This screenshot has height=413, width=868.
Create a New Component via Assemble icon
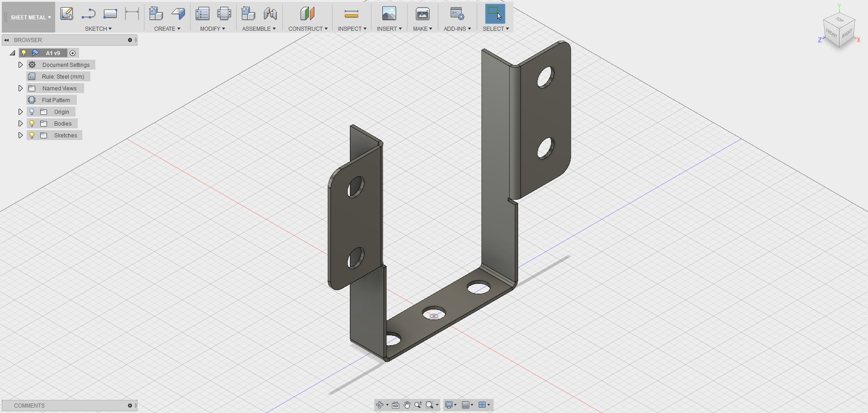(x=248, y=14)
